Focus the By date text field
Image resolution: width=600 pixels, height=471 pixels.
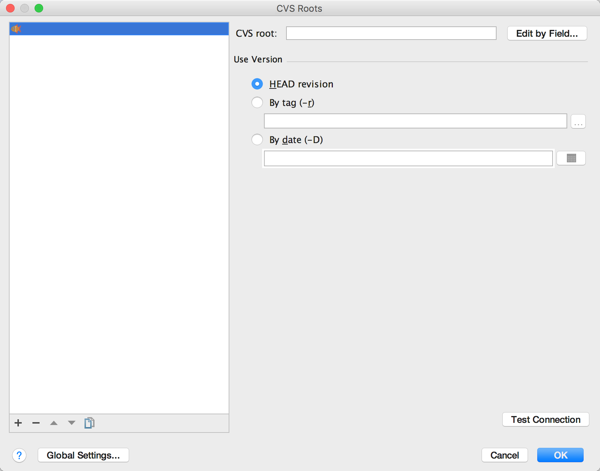coord(408,158)
